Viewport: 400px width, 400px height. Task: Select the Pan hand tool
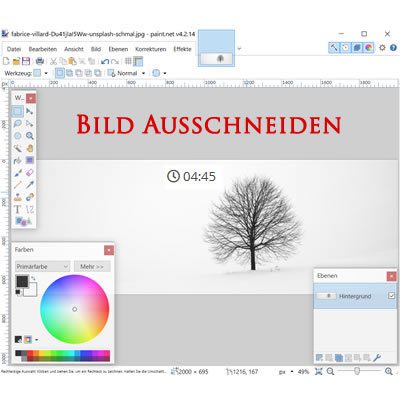pyautogui.click(x=30, y=148)
